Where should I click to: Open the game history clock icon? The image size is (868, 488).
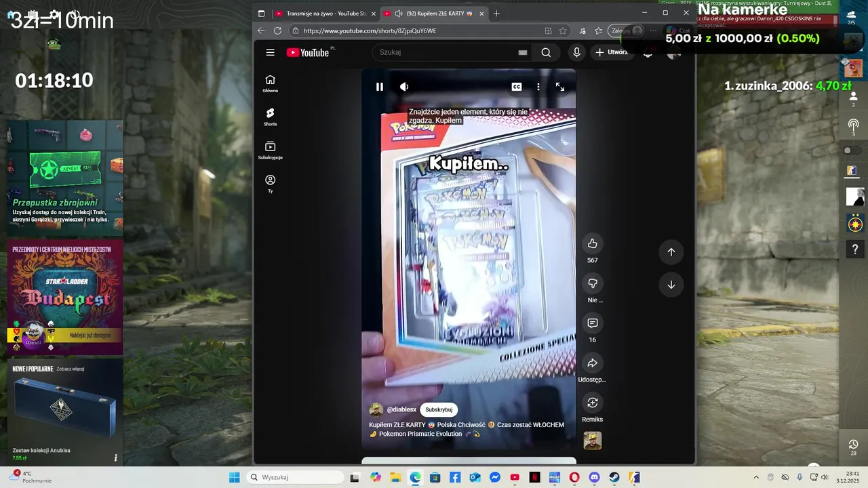coord(853,445)
